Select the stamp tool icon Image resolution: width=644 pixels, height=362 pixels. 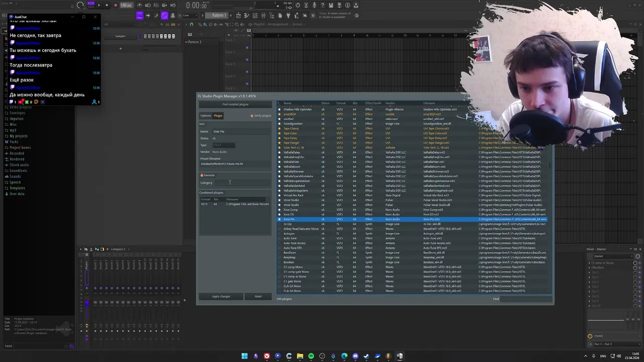173,16
